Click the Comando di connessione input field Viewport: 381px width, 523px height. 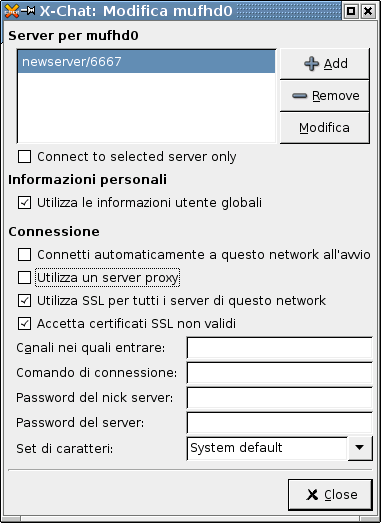pos(280,373)
